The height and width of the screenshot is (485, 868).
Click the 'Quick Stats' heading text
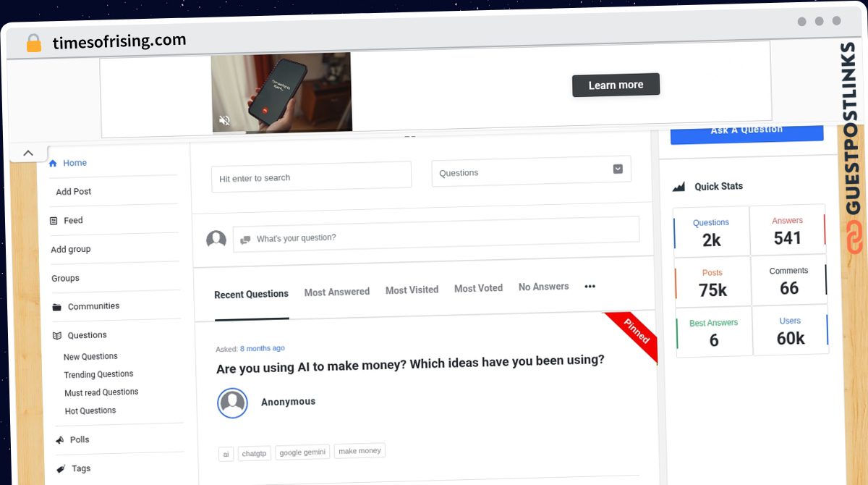pyautogui.click(x=718, y=186)
